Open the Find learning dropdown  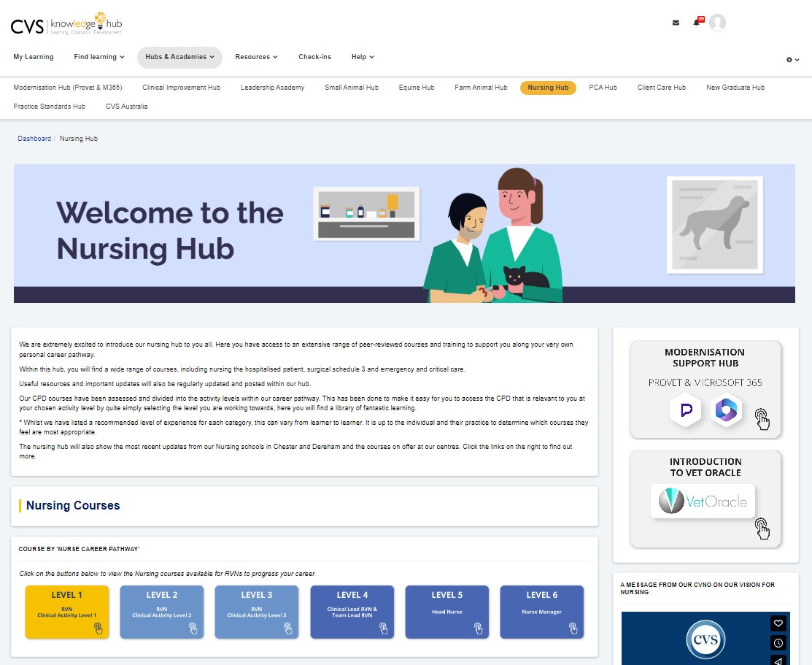pos(98,56)
